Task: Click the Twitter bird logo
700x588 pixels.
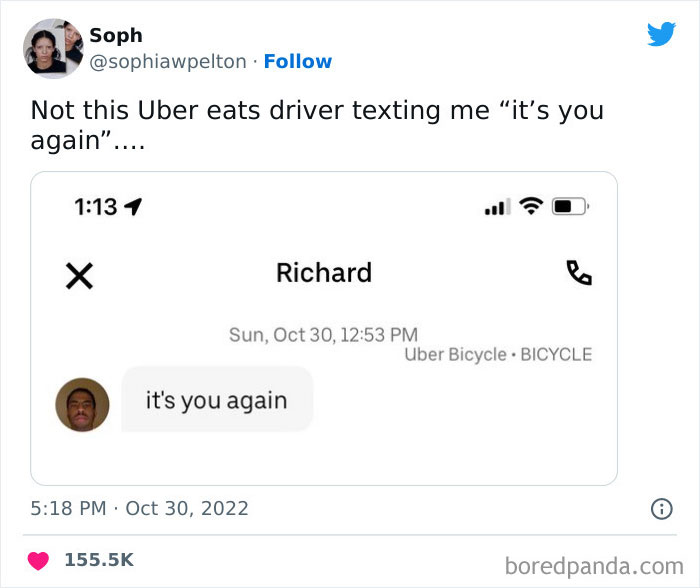Action: click(662, 34)
